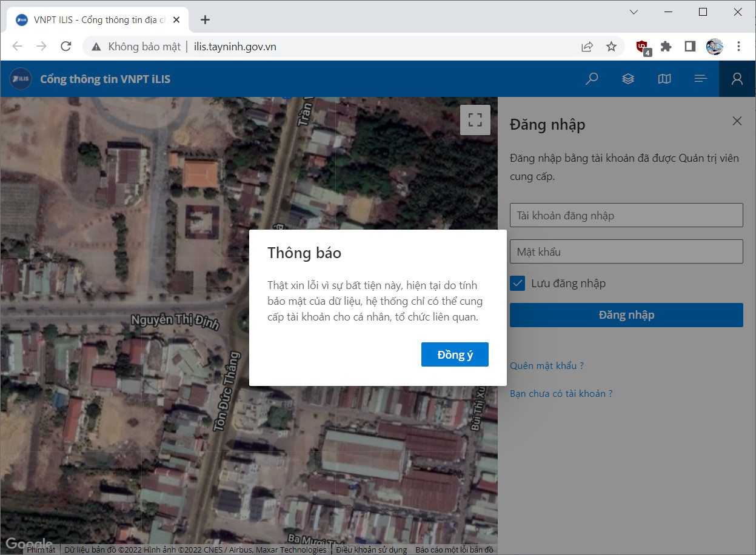756x555 pixels.
Task: Close the Đăng nhập panel
Action: coord(737,121)
